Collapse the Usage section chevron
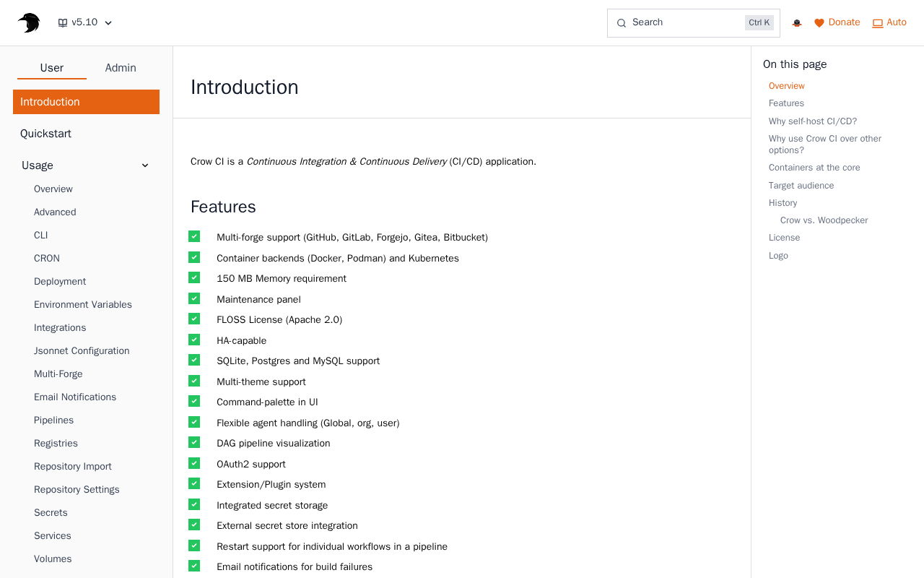924x578 pixels. (145, 165)
